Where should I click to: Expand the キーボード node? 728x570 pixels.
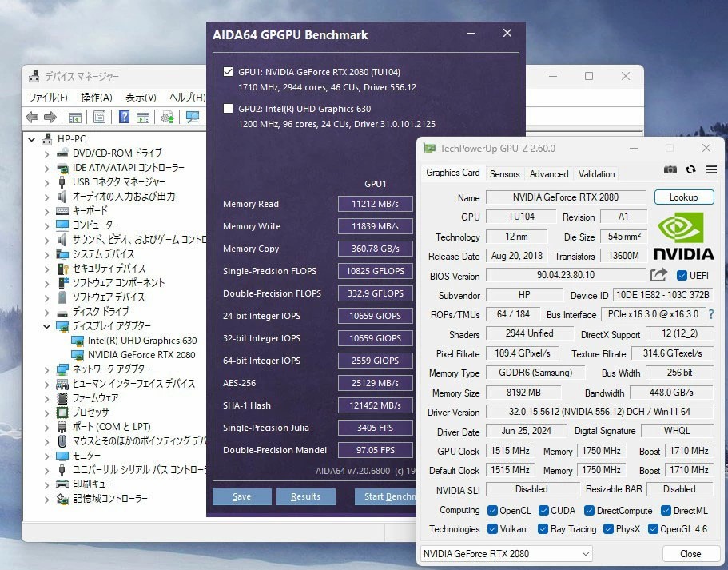coord(46,211)
